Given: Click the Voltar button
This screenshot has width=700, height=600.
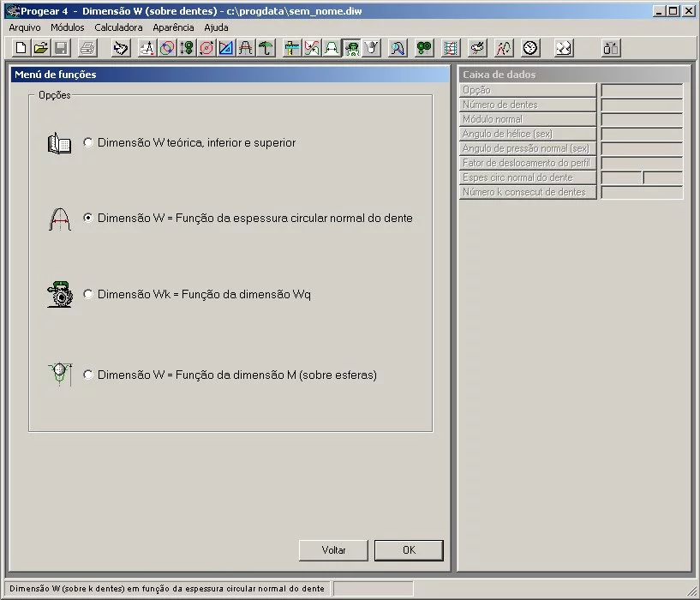Looking at the screenshot, I should pyautogui.click(x=333, y=550).
